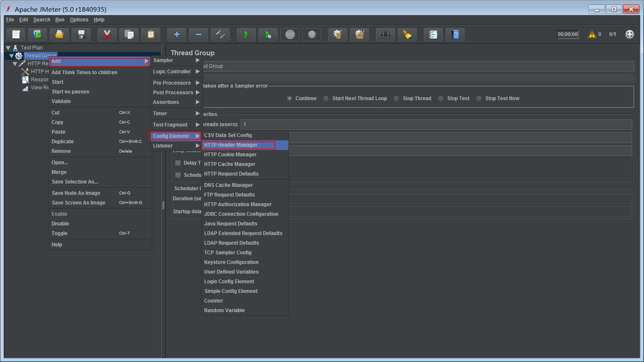644x362 pixels.
Task: Open the Options menu
Action: pyautogui.click(x=79, y=20)
